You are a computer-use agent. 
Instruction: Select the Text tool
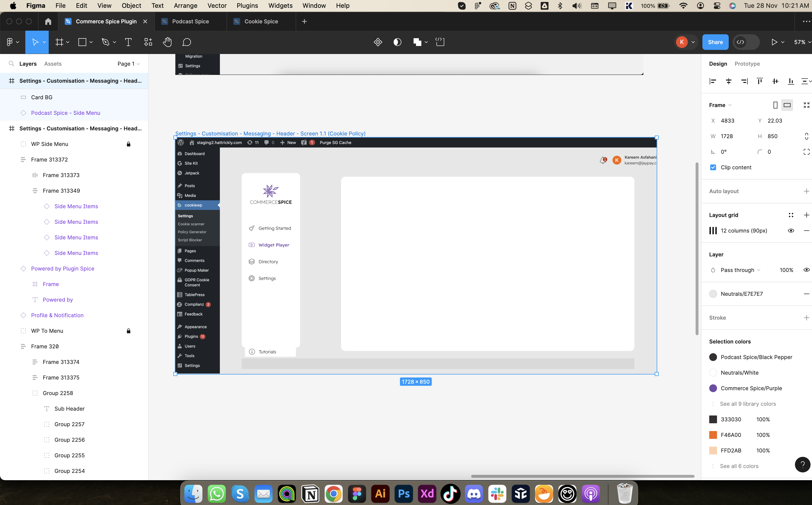point(128,42)
